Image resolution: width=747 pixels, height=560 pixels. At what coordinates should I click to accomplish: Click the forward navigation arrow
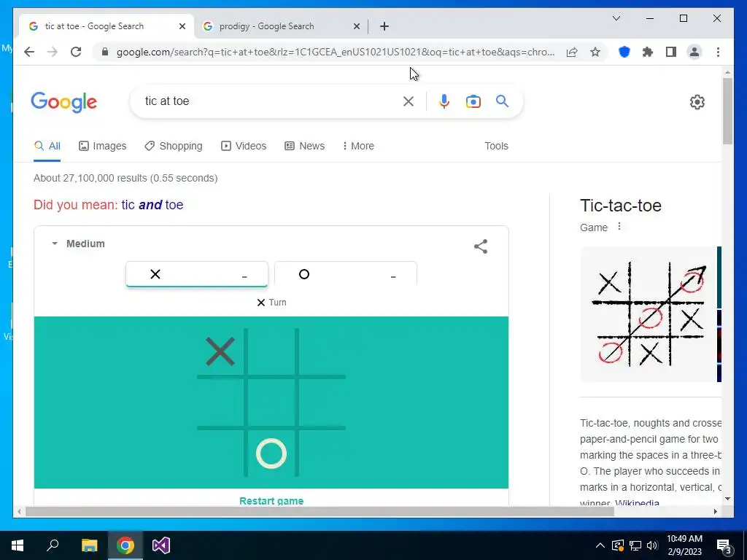[53, 52]
